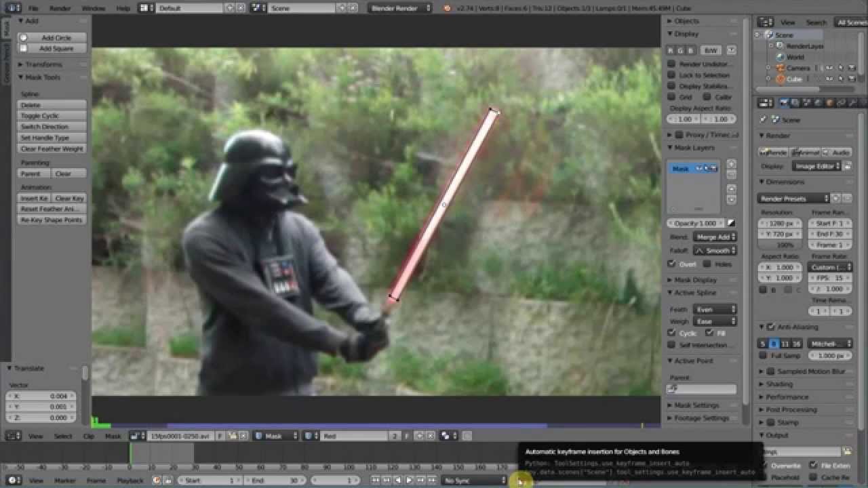
Task: Click the output folder browse icon
Action: (847, 451)
